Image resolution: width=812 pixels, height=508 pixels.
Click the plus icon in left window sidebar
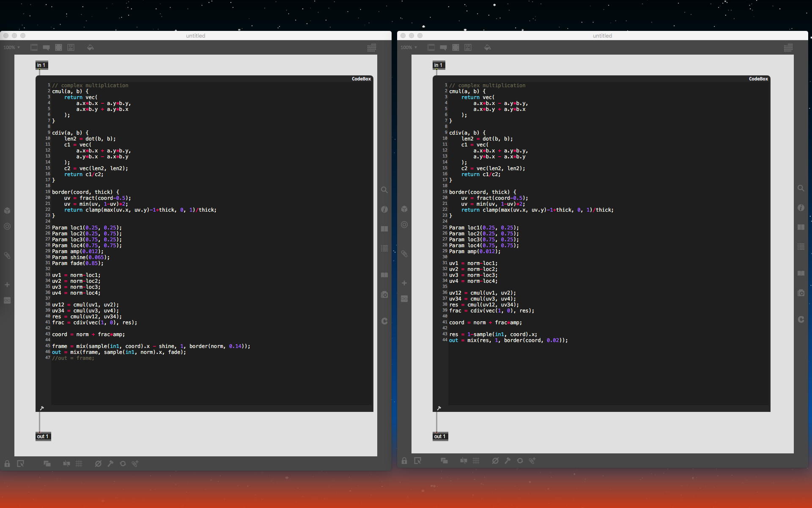pyautogui.click(x=7, y=285)
